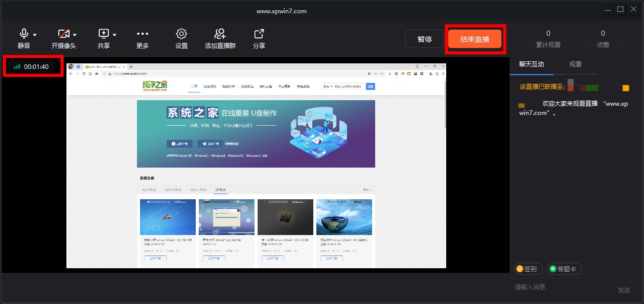The width and height of the screenshot is (644, 304).
Task: Switch to the 观看 tab
Action: pos(576,64)
